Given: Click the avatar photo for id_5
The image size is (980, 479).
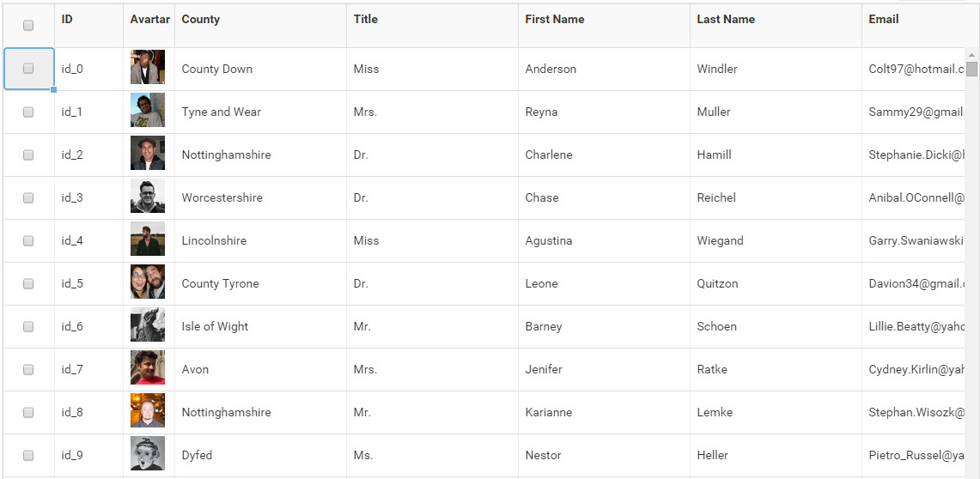Looking at the screenshot, I should (x=148, y=282).
